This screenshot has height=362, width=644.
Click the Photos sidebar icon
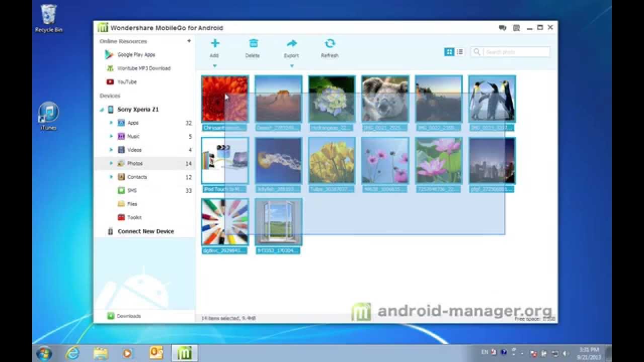pyautogui.click(x=121, y=163)
